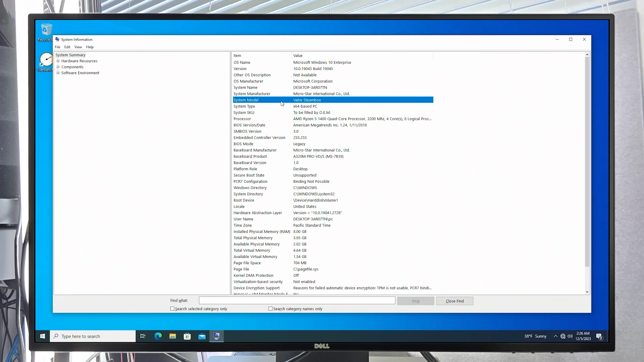The image size is (644, 362).
Task: Select the BIOS Version/Date row
Action: 333,125
